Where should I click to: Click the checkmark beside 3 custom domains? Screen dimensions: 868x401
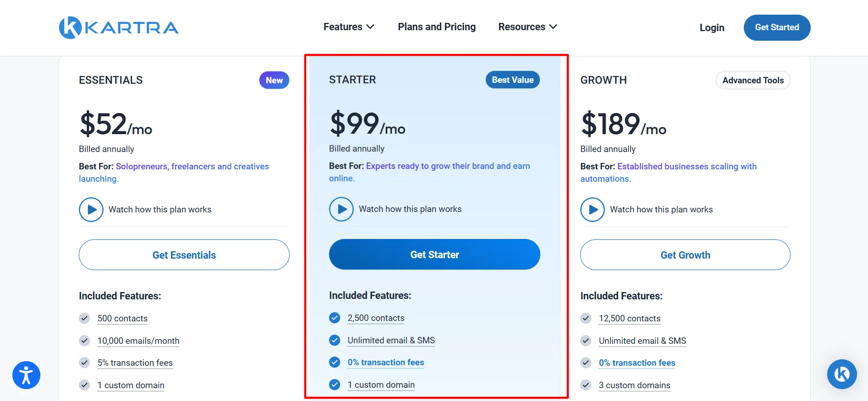point(586,385)
